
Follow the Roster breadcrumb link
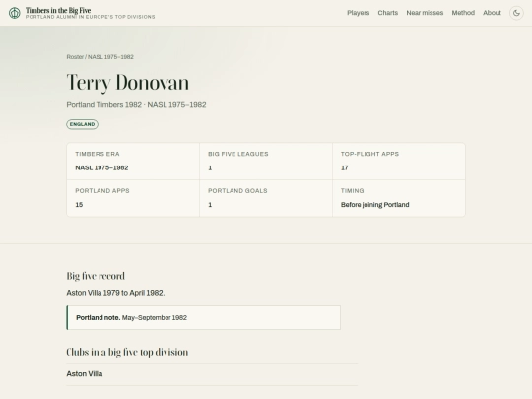[75, 57]
